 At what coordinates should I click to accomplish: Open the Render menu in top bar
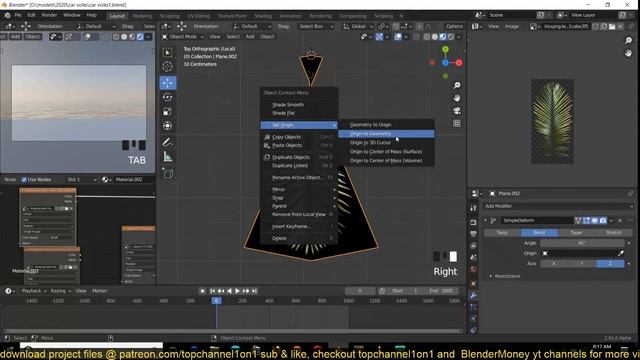coord(49,15)
